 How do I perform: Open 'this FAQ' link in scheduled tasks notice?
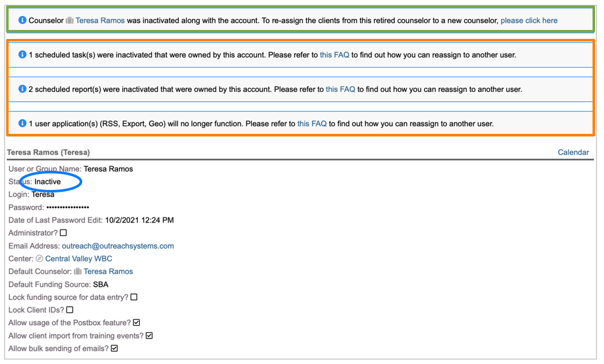pos(334,55)
